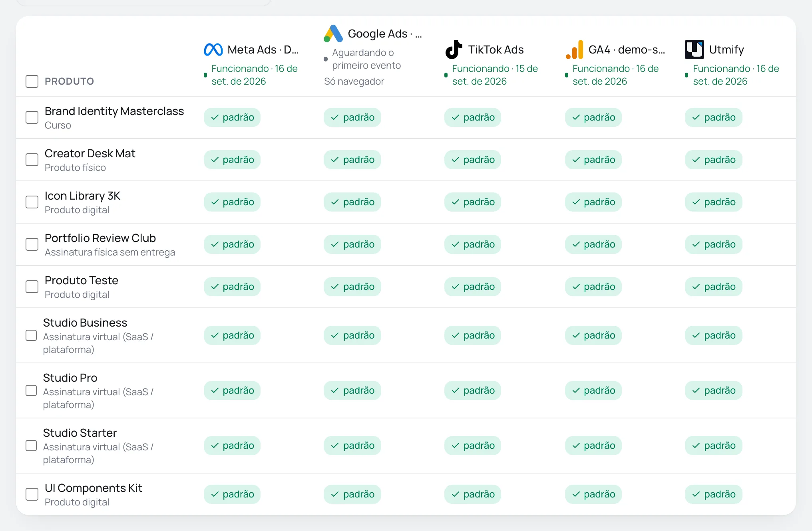Click the Studio Pro product name
The width and height of the screenshot is (812, 531).
[70, 378]
